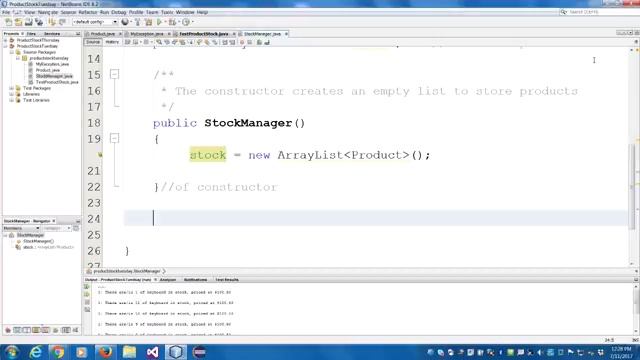This screenshot has width=640, height=360.
Task: Switch to the TestProductStock.java editor tab
Action: point(204,34)
